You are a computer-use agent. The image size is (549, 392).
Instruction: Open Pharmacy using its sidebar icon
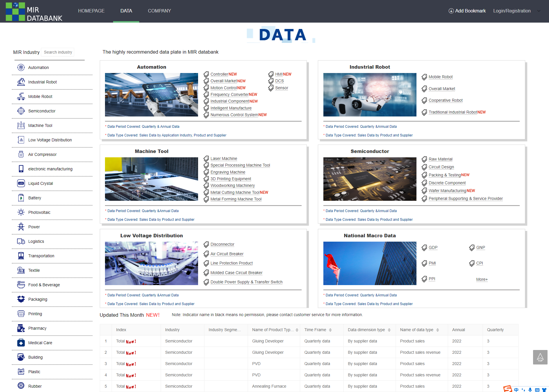tap(21, 328)
